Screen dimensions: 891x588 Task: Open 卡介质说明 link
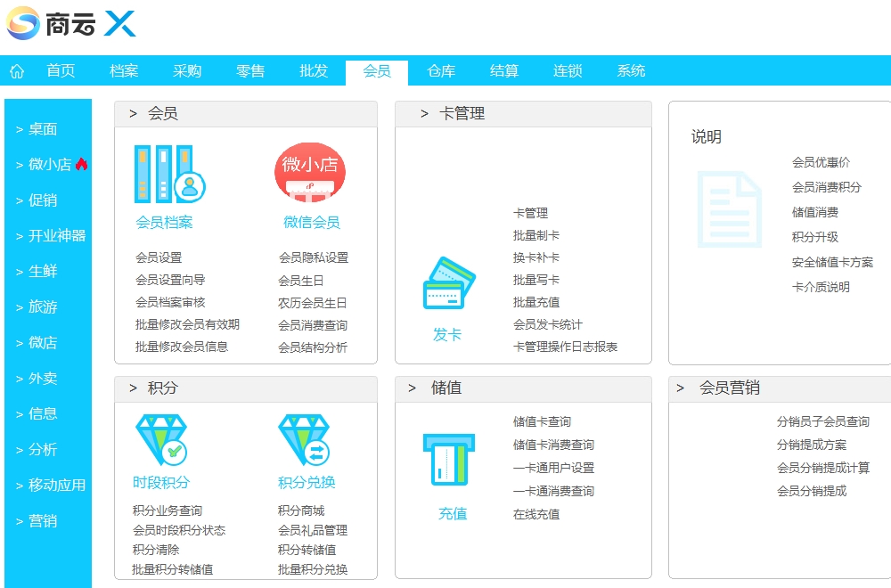click(822, 287)
